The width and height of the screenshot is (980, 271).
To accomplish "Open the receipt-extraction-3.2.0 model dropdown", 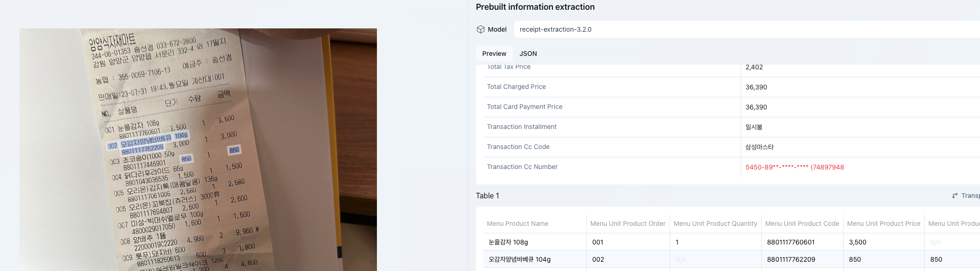I will coord(745,29).
